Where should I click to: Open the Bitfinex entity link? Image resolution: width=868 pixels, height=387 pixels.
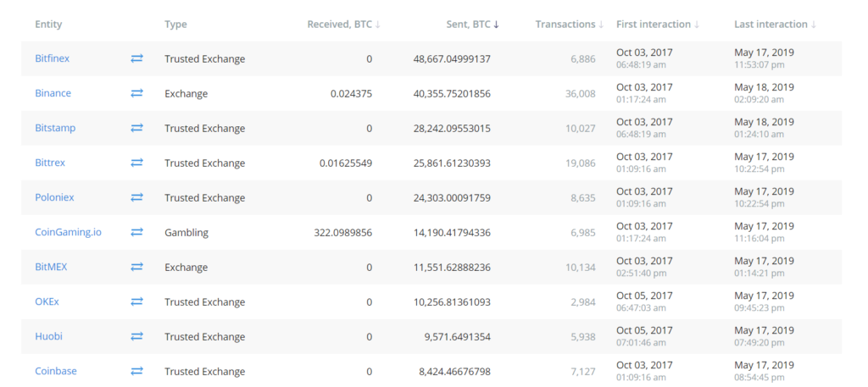(52, 58)
